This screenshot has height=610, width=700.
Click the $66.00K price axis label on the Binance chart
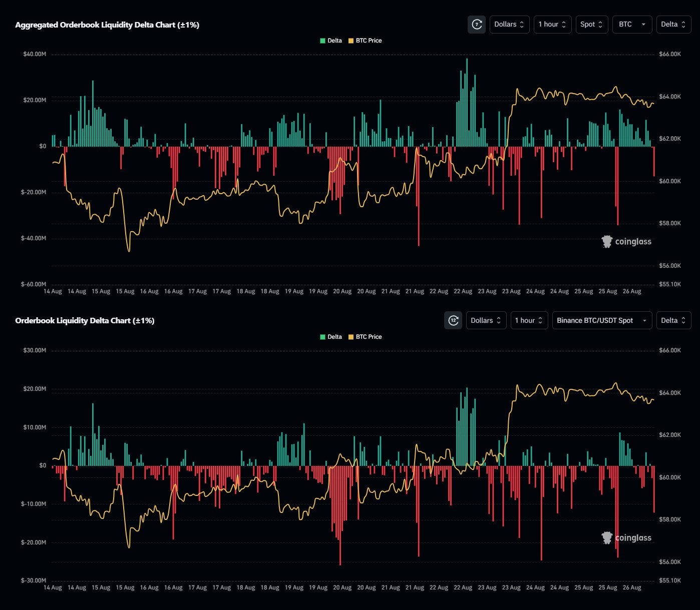click(x=670, y=350)
